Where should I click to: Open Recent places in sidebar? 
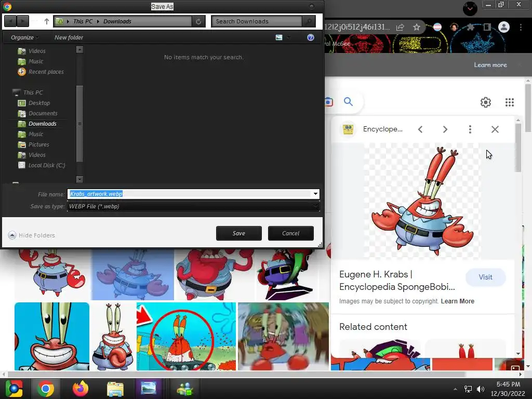tap(41, 72)
